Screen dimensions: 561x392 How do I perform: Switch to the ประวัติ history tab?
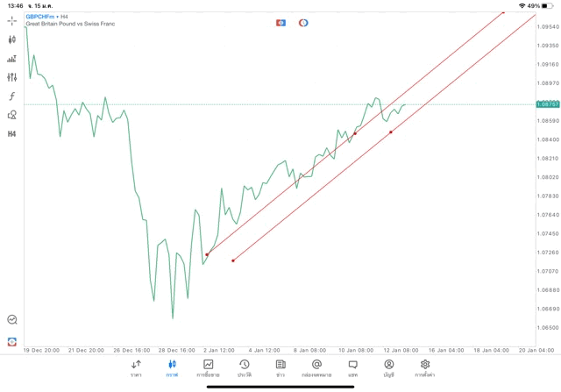point(245,368)
